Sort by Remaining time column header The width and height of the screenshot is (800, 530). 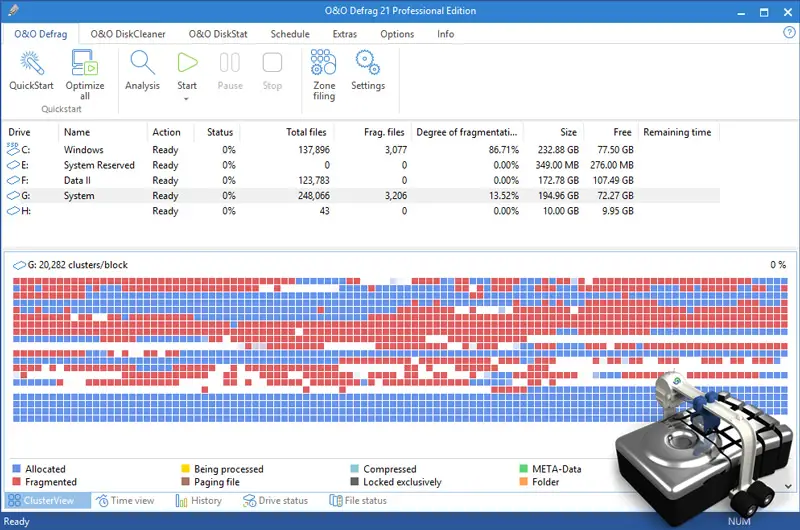tap(677, 132)
